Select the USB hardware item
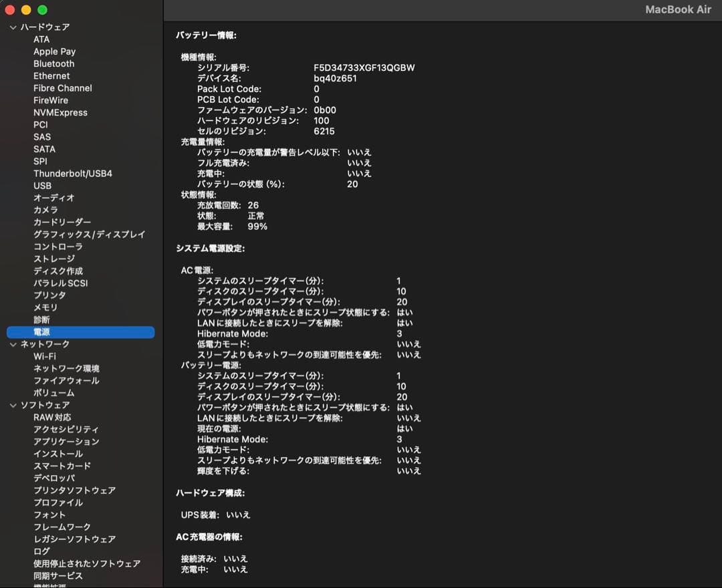 42,186
